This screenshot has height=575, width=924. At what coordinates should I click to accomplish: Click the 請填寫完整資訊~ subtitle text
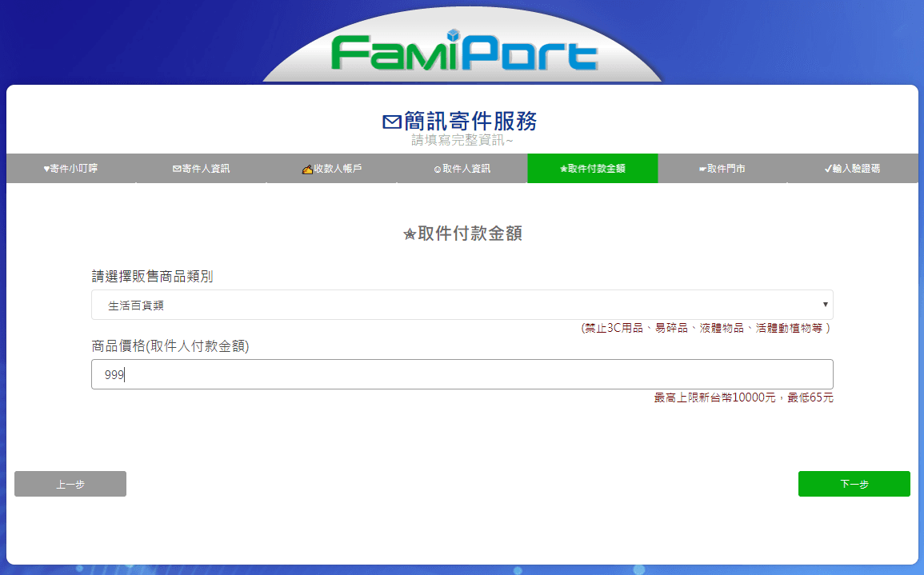pos(462,140)
